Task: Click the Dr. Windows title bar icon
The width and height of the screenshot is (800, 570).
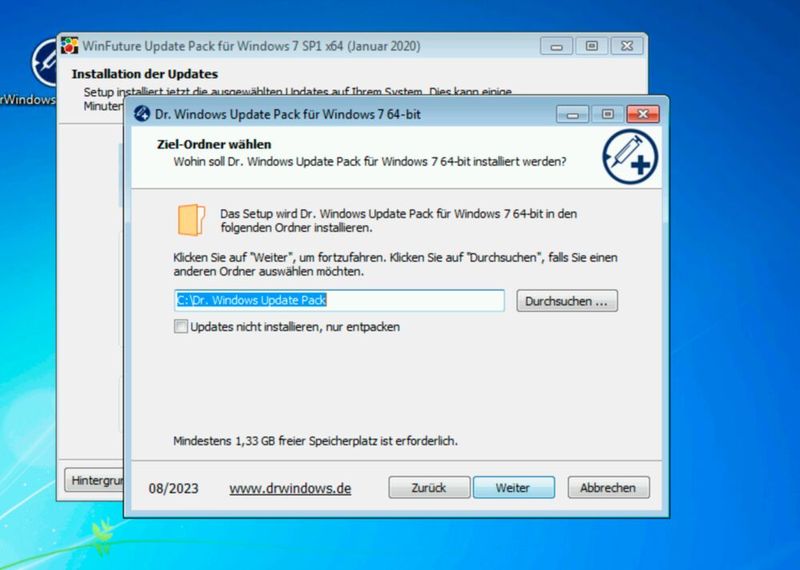Action: click(x=142, y=114)
